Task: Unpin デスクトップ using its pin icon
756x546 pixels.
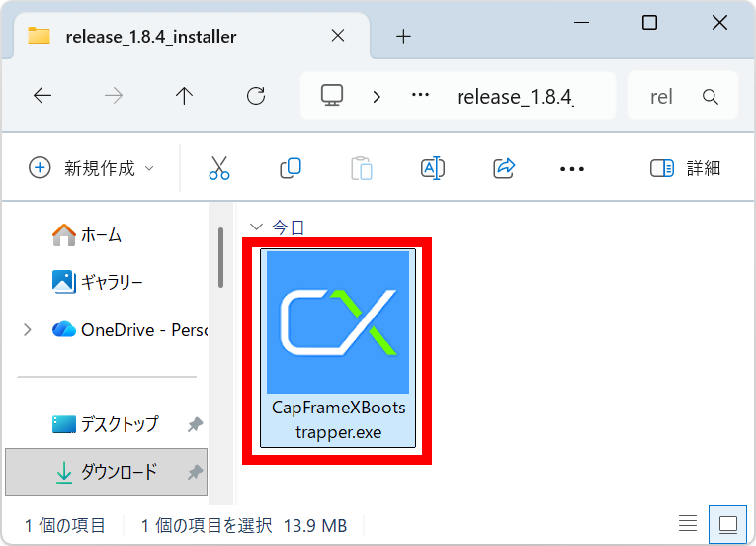Action: coord(195,424)
